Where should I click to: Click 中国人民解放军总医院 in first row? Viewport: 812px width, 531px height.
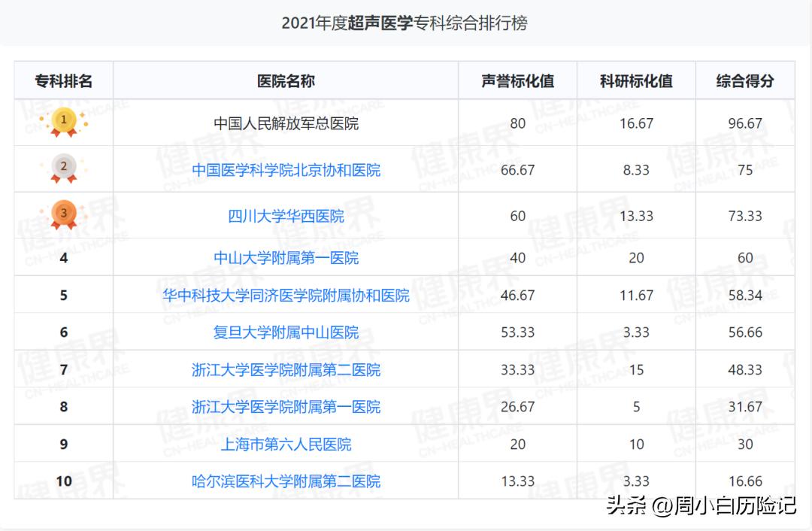pyautogui.click(x=286, y=123)
